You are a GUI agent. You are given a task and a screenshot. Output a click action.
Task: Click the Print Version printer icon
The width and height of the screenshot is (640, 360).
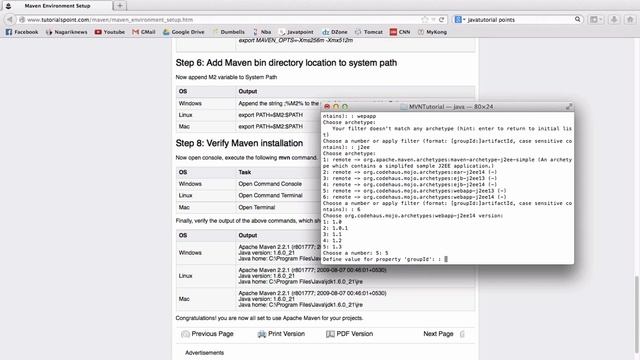(x=262, y=334)
